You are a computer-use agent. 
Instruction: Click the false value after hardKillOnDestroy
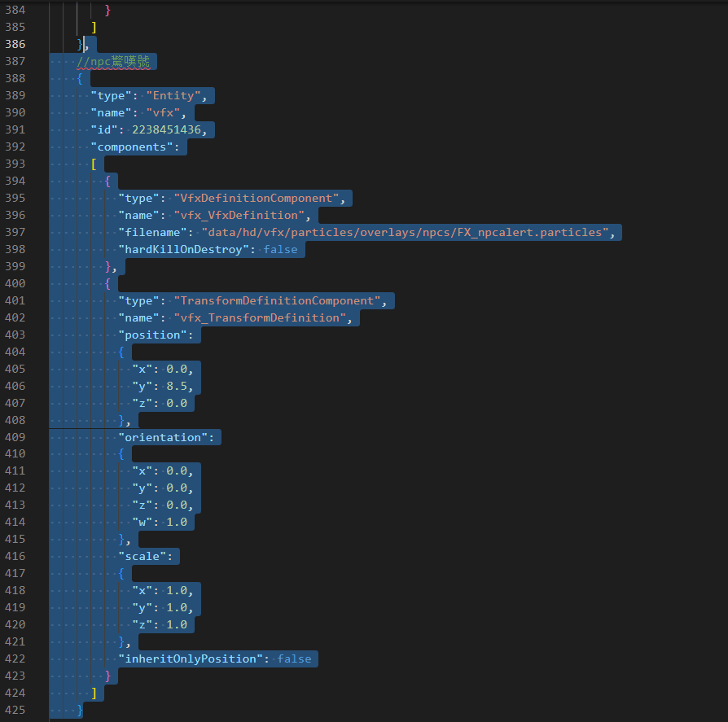click(x=280, y=250)
